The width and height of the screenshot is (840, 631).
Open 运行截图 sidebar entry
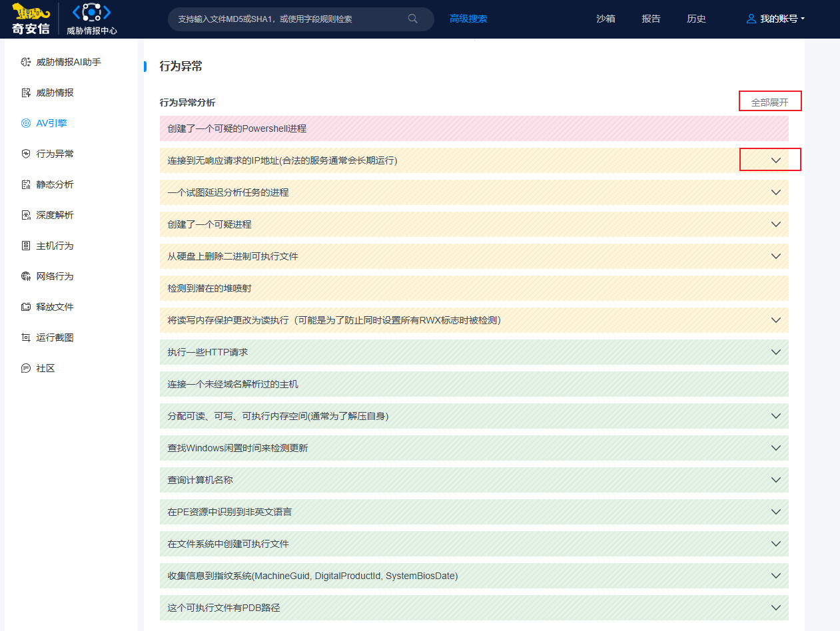point(55,337)
